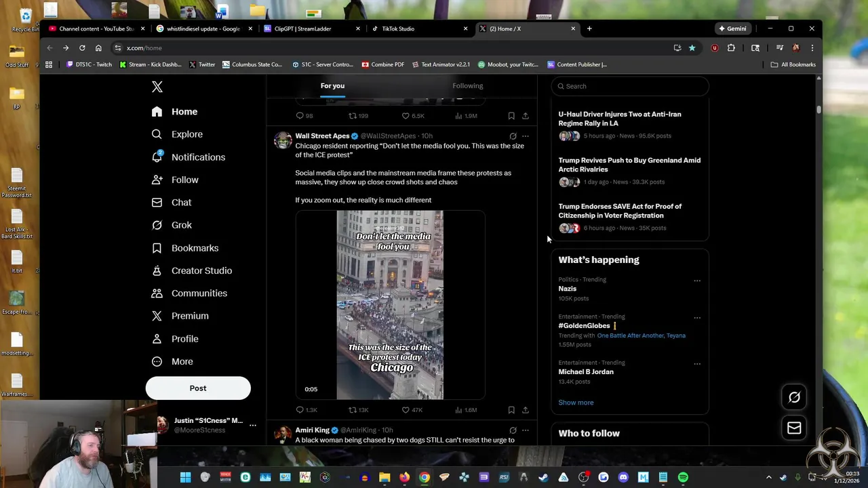Bookmark the top post with 1.9M views
The height and width of the screenshot is (488, 868).
[511, 116]
